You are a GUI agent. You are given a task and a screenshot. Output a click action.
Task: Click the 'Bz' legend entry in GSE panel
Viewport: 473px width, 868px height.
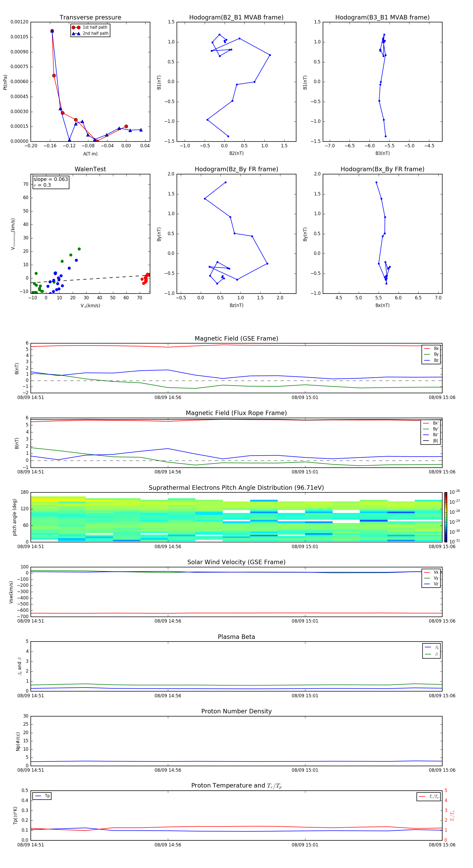click(x=431, y=360)
